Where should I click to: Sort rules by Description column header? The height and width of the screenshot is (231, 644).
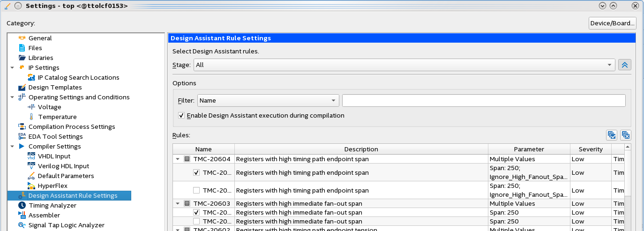pyautogui.click(x=361, y=149)
